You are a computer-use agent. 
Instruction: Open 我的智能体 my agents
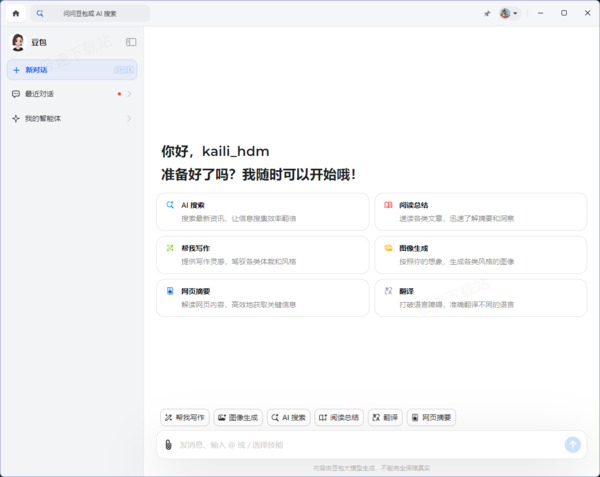(72, 119)
